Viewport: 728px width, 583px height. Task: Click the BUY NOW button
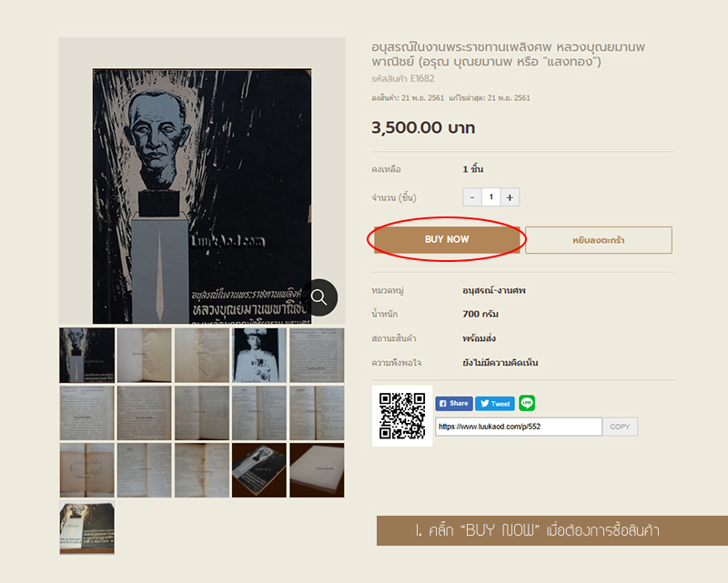tap(447, 239)
